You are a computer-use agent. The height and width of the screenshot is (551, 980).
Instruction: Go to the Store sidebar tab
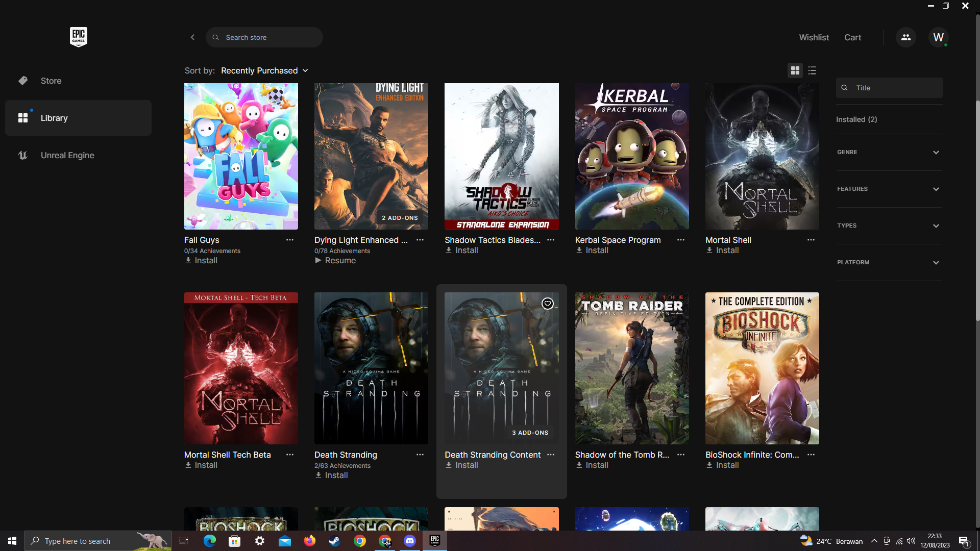[x=51, y=81]
